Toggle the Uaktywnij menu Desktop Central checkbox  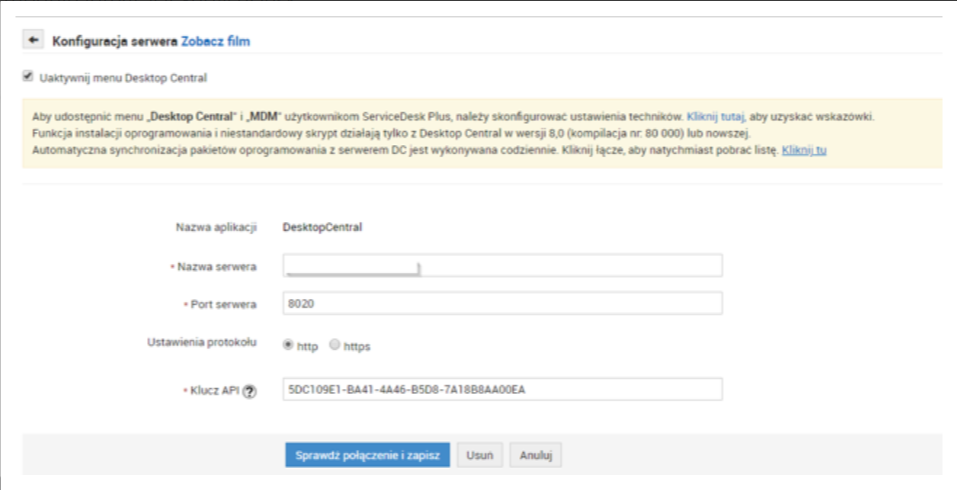coord(28,76)
